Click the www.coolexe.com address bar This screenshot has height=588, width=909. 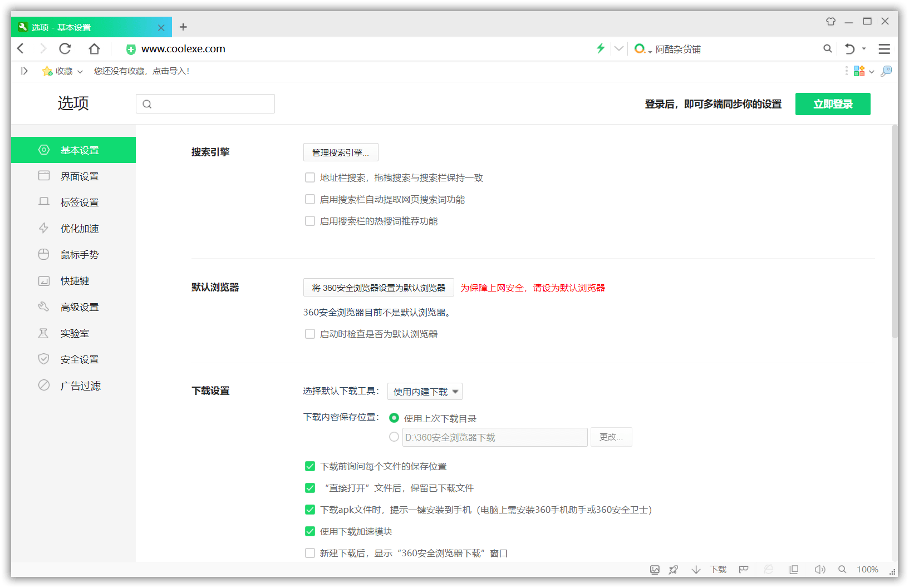click(x=183, y=49)
